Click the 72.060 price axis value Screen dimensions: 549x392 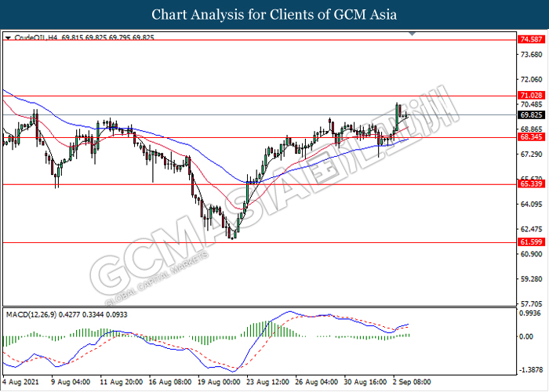pyautogui.click(x=531, y=80)
